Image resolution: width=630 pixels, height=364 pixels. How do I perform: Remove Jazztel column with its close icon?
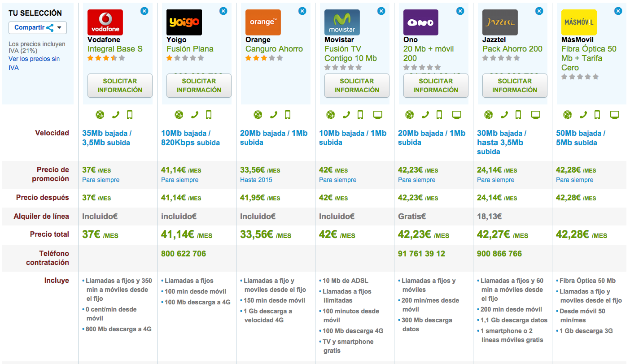click(x=539, y=11)
